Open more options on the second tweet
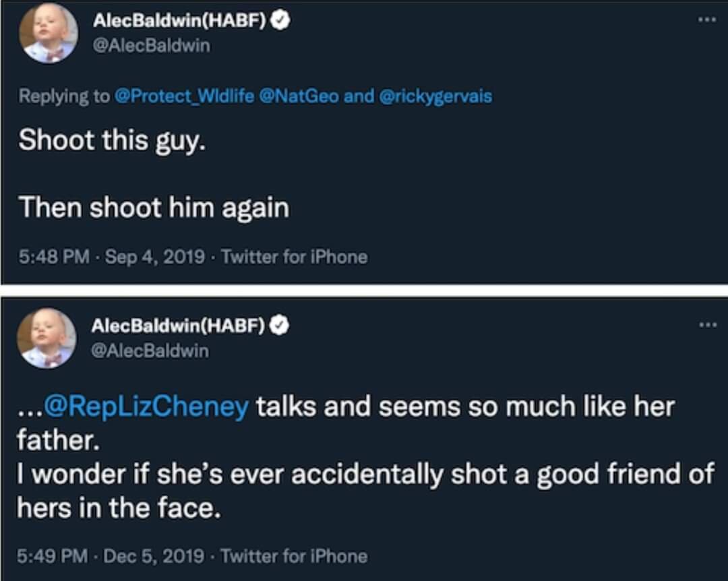The height and width of the screenshot is (581, 728). (x=706, y=324)
